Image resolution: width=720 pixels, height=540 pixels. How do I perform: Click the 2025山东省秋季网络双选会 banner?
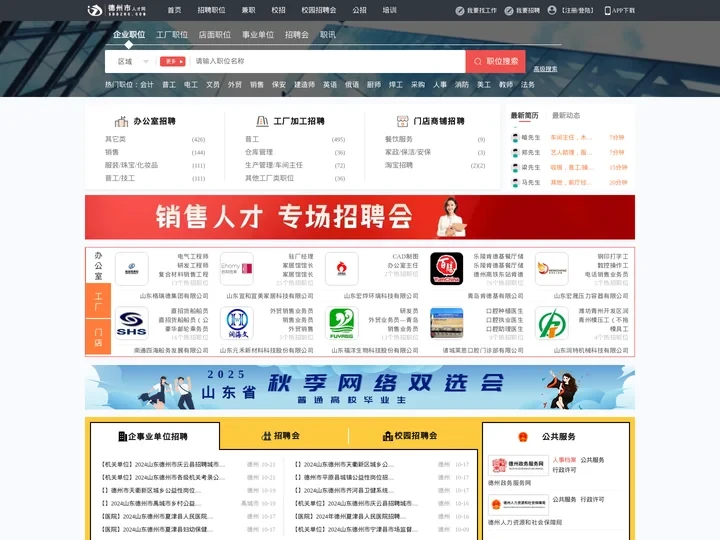[360, 388]
